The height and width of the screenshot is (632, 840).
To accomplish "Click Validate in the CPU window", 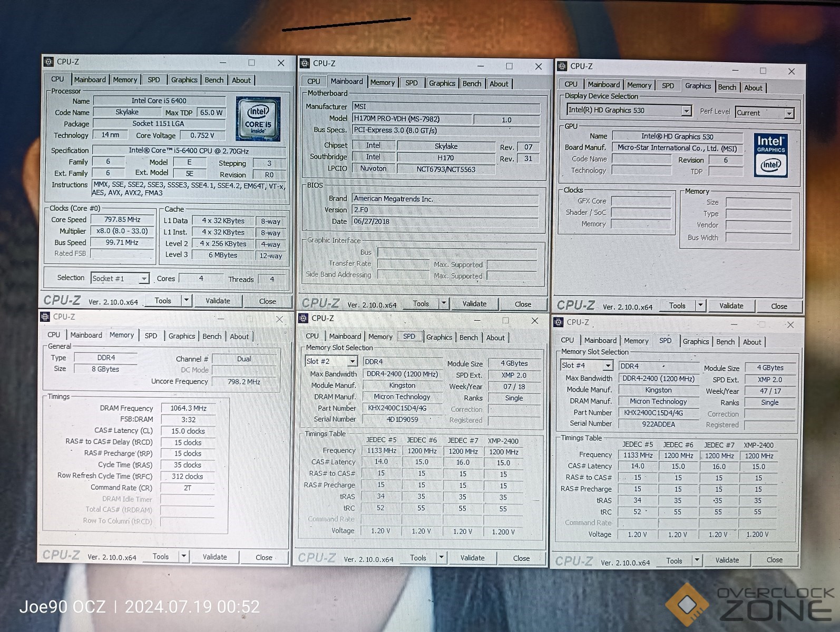I will (x=218, y=301).
